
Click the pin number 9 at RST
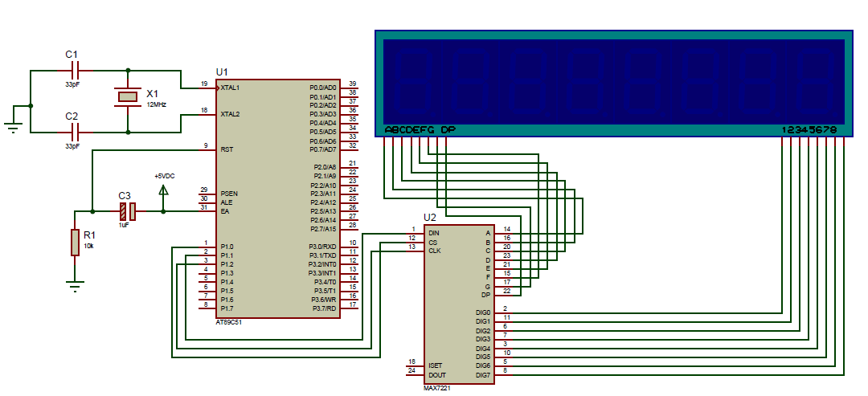pos(206,145)
